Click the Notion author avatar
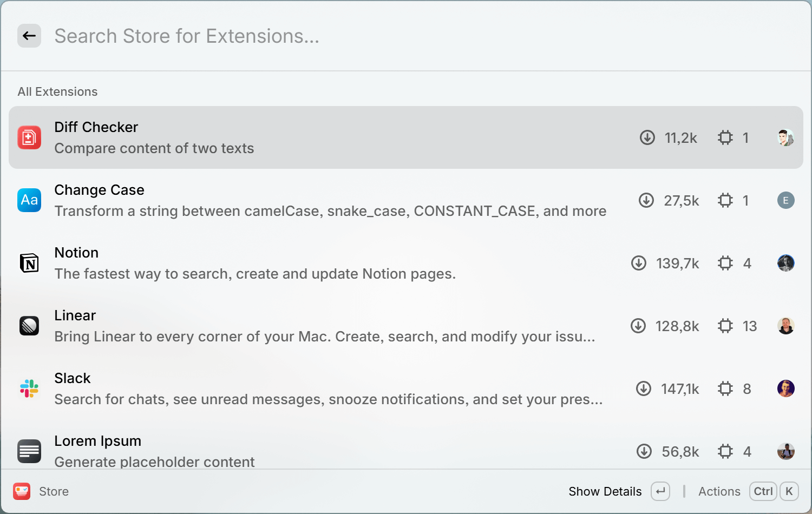812x514 pixels. click(x=786, y=263)
